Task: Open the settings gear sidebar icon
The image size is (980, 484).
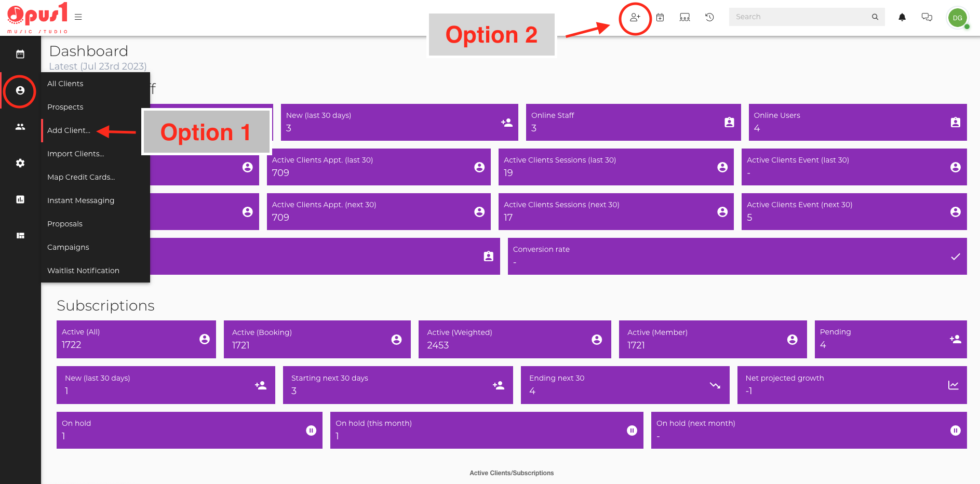Action: [20, 163]
